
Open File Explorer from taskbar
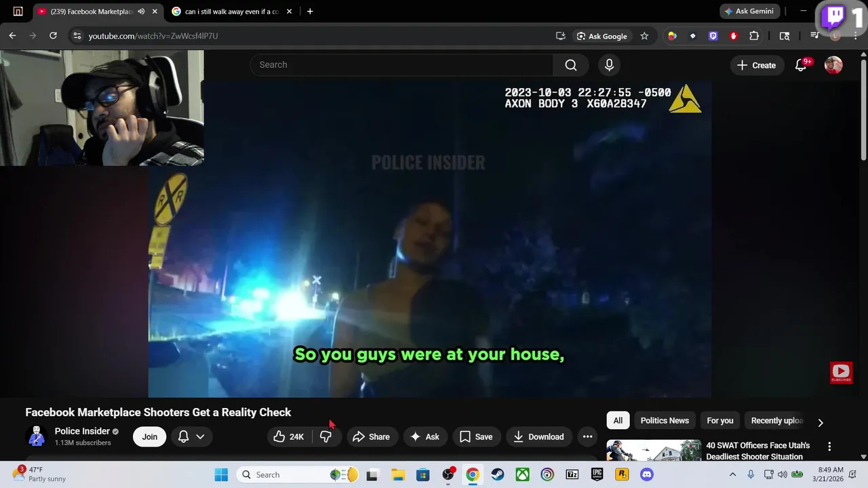tap(397, 474)
